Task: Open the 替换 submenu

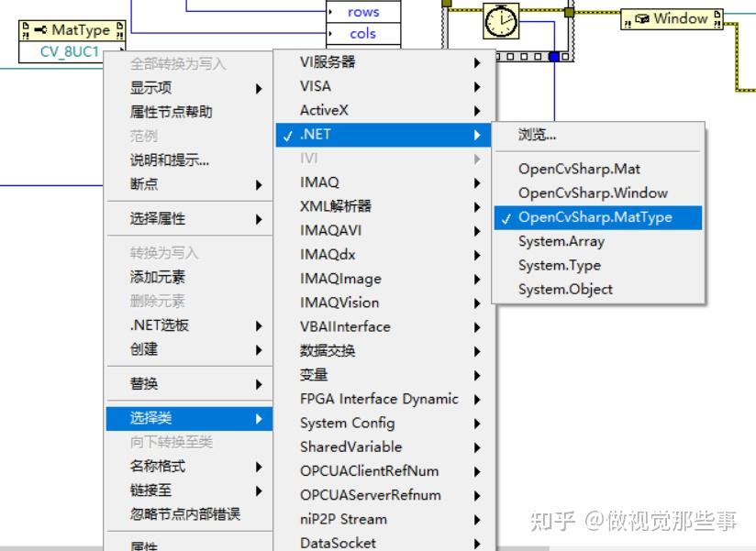Action: [190, 384]
